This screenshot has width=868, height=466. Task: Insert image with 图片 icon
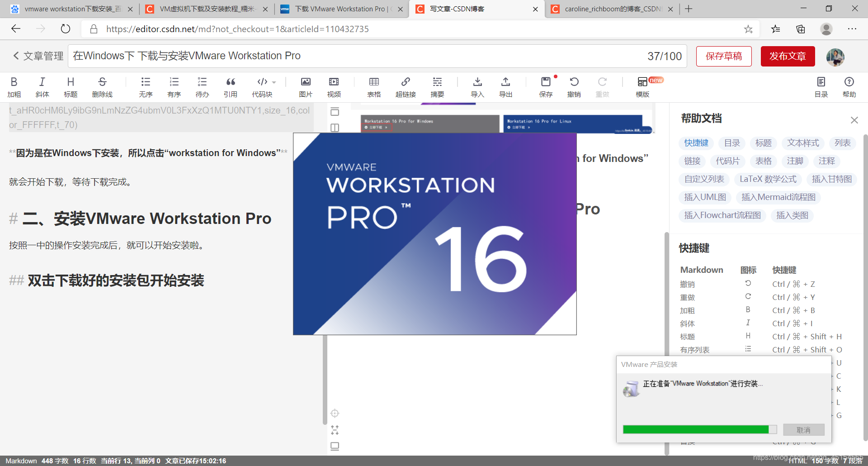pos(306,87)
